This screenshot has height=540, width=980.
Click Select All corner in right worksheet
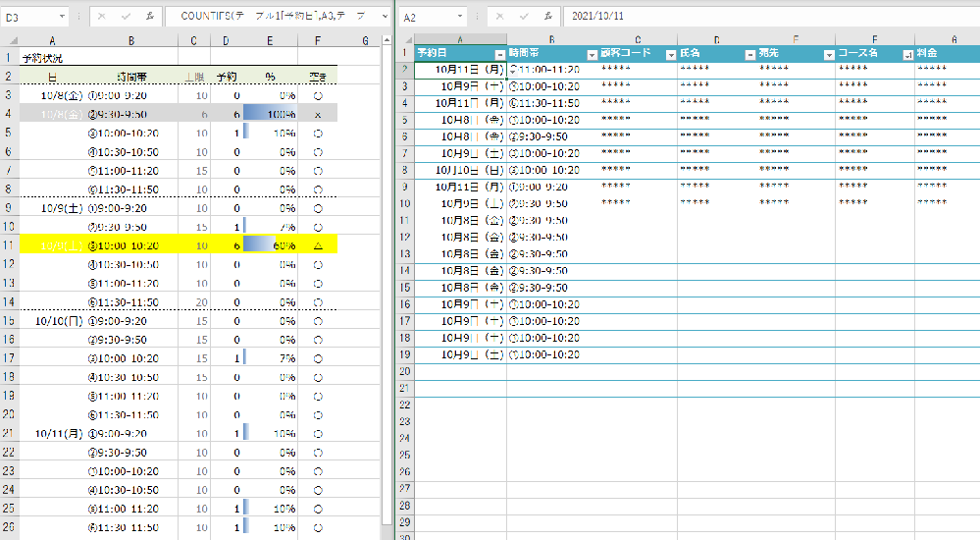pyautogui.click(x=405, y=39)
